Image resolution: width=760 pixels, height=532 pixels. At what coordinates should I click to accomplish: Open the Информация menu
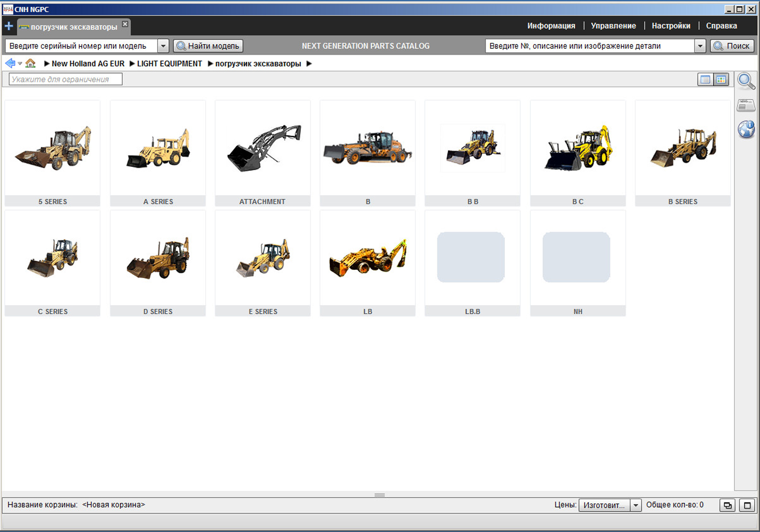[x=551, y=26]
